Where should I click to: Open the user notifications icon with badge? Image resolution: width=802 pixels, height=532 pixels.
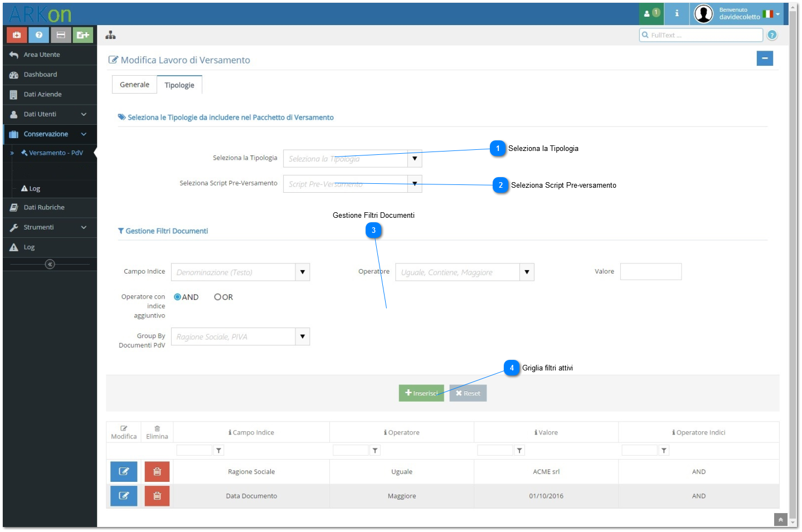652,13
